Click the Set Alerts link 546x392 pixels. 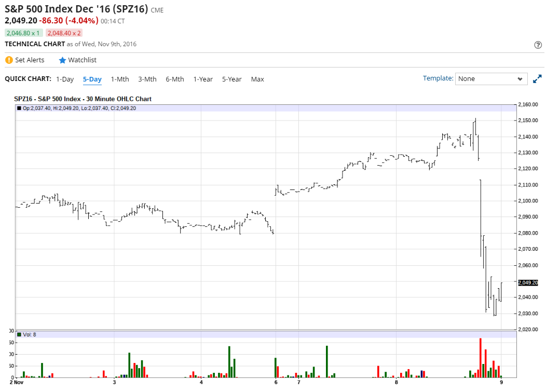30,60
